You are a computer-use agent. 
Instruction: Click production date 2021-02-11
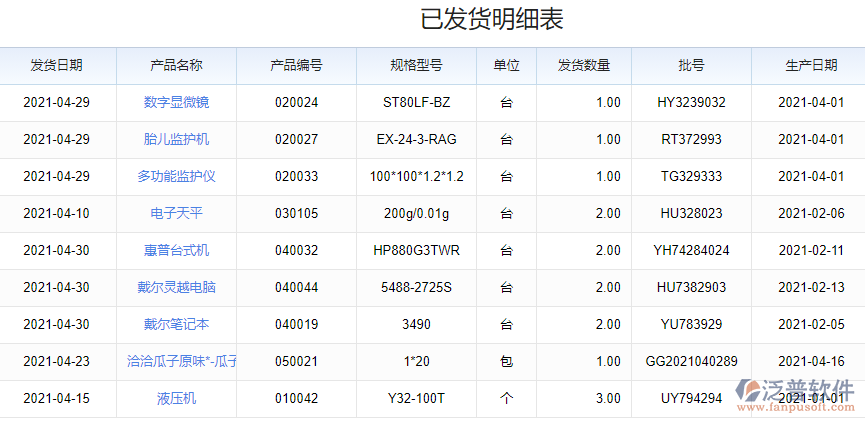click(x=811, y=250)
